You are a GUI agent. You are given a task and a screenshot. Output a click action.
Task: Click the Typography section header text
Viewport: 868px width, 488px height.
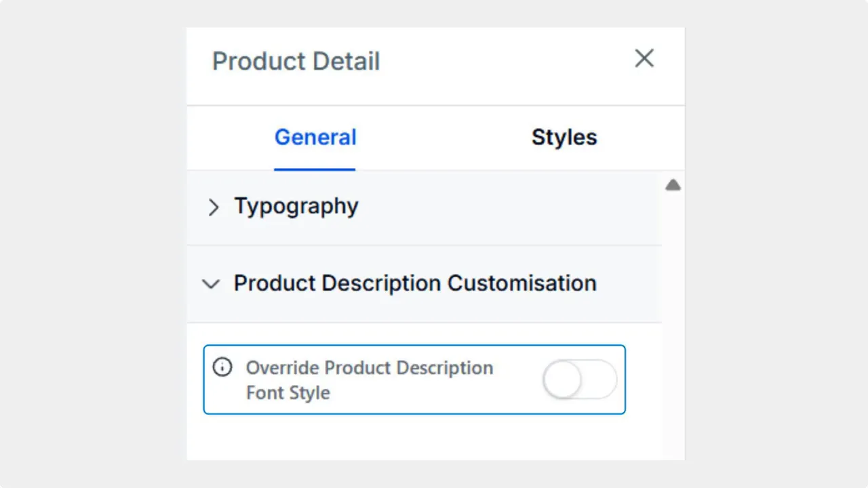click(x=296, y=206)
